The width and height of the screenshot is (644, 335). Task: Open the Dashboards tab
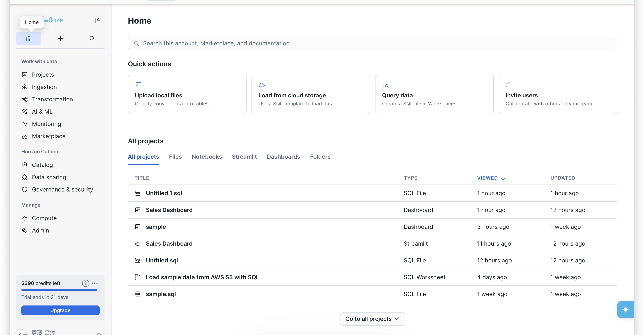[283, 156]
